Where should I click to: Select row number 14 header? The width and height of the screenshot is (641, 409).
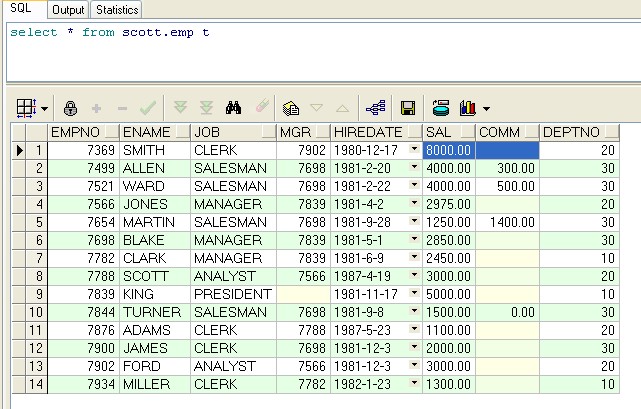click(37, 384)
